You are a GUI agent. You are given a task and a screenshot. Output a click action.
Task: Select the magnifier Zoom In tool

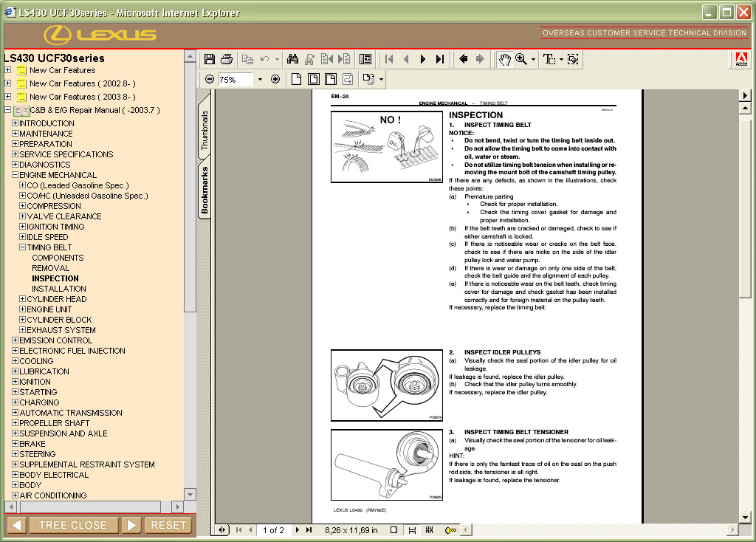[521, 59]
